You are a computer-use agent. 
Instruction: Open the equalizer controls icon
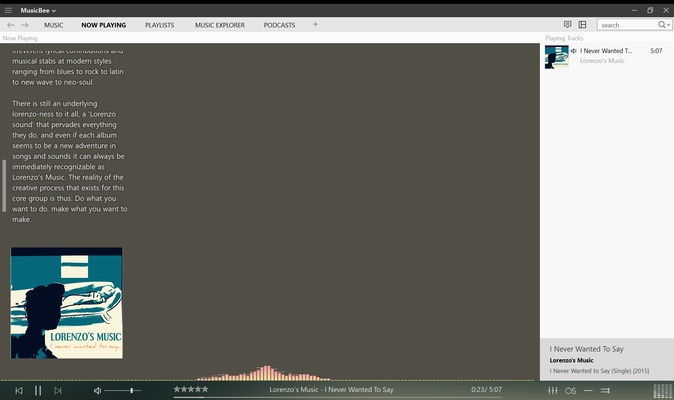(x=553, y=391)
